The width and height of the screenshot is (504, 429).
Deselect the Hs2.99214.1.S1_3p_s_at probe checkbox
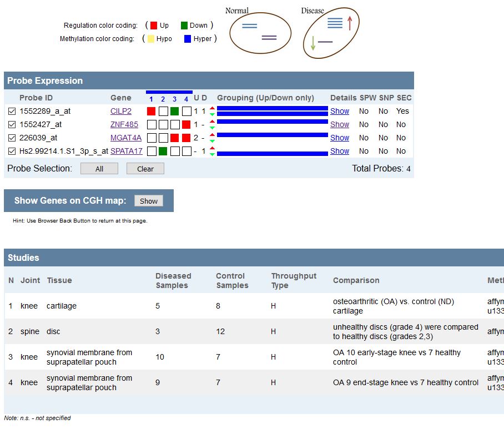click(12, 152)
